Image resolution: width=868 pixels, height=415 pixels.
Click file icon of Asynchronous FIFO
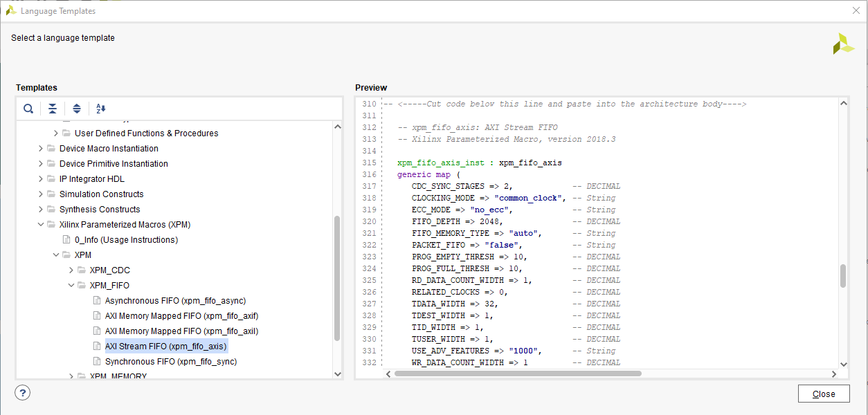(x=97, y=301)
